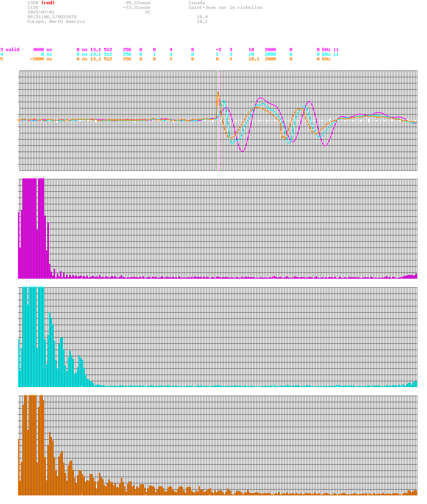This screenshot has width=427, height=504.
Task: Click the magenta "3 valid" channel label
Action: tap(10, 50)
